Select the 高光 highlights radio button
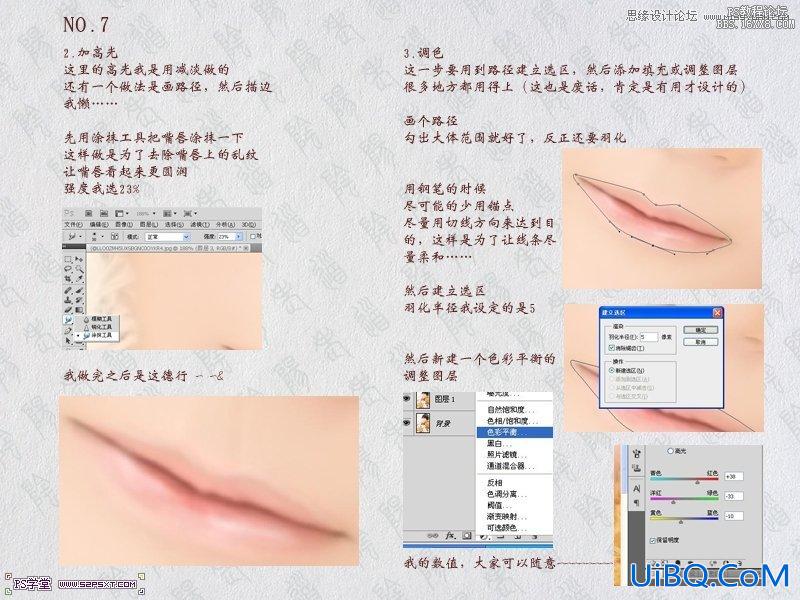Image resolution: width=800 pixels, height=600 pixels. (x=670, y=451)
